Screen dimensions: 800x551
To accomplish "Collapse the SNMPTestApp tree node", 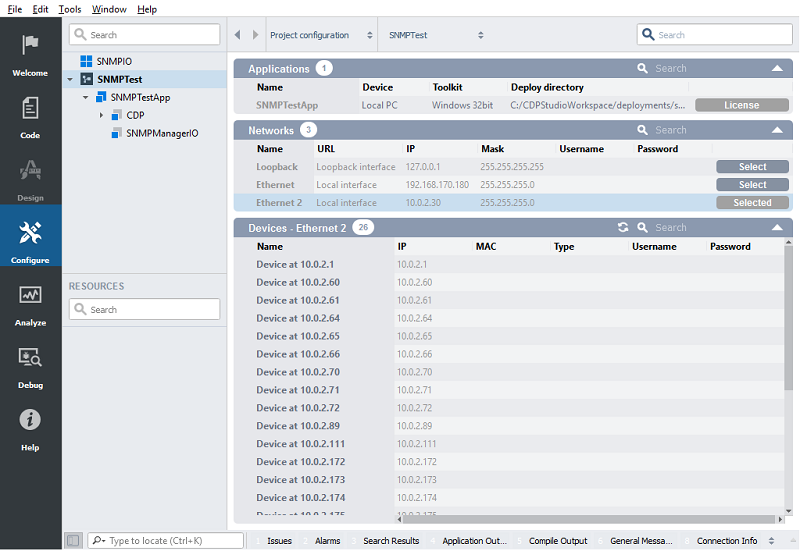I will pyautogui.click(x=86, y=97).
